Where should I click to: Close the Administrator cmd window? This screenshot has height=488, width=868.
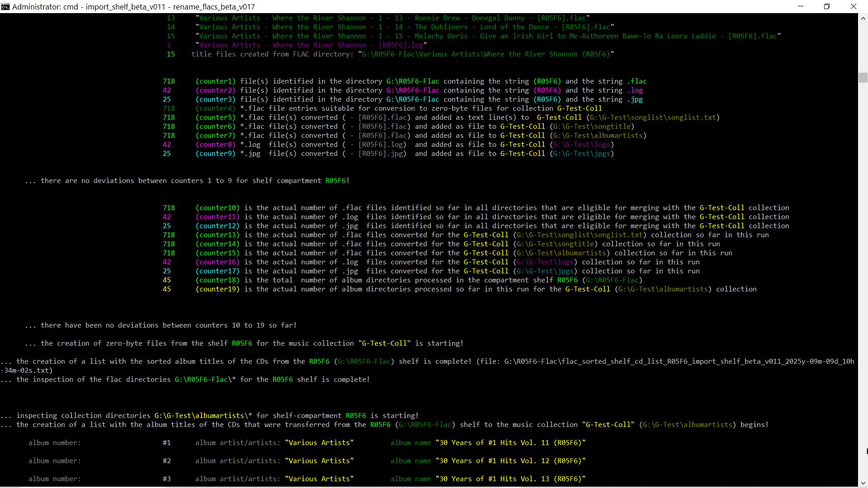[x=853, y=6]
